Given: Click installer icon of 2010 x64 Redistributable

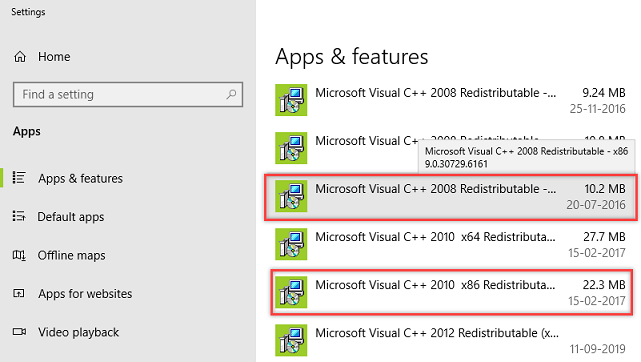Looking at the screenshot, I should point(291,244).
